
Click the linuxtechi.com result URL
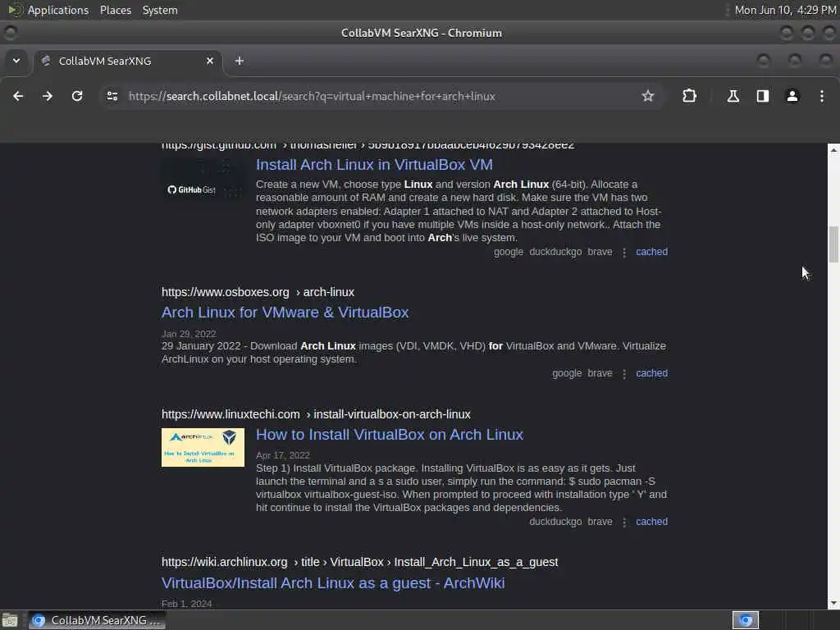coord(316,414)
